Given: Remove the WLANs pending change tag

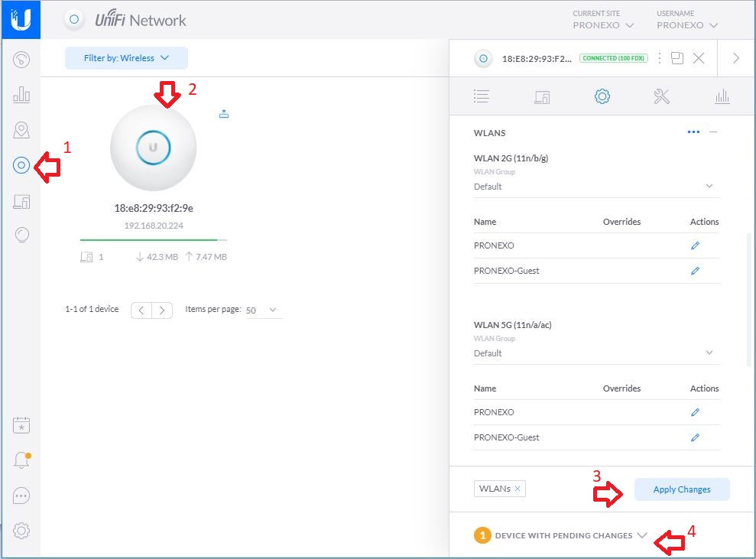Looking at the screenshot, I should 518,489.
